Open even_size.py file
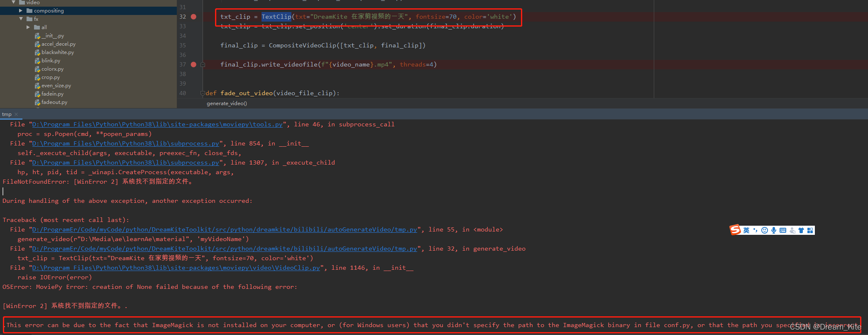This screenshot has width=868, height=335. tap(56, 86)
